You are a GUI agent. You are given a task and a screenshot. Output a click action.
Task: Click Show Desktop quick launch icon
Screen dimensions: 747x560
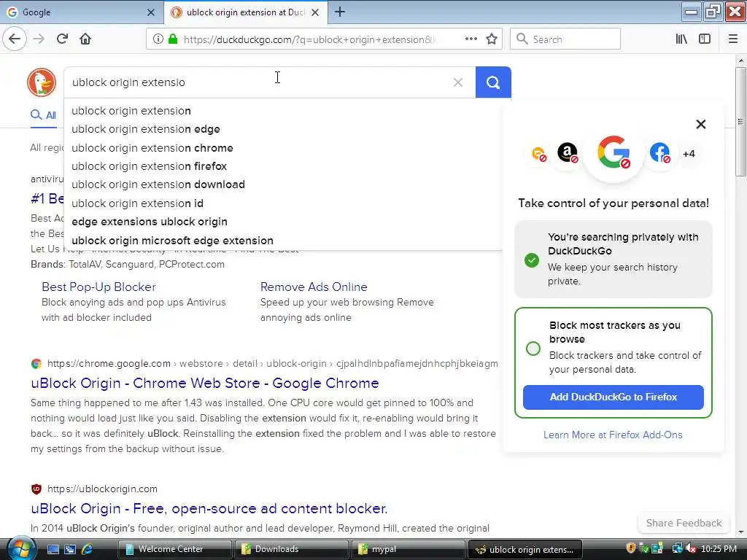[x=53, y=549]
